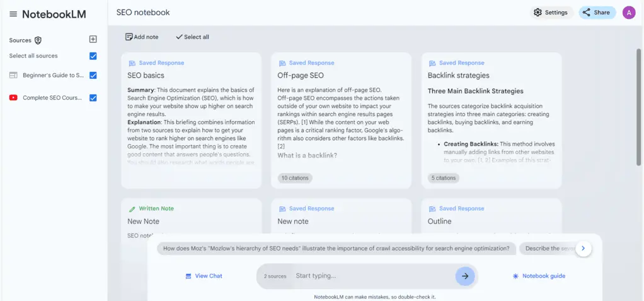The width and height of the screenshot is (644, 301).
Task: Switch to View Chat
Action: tap(204, 276)
